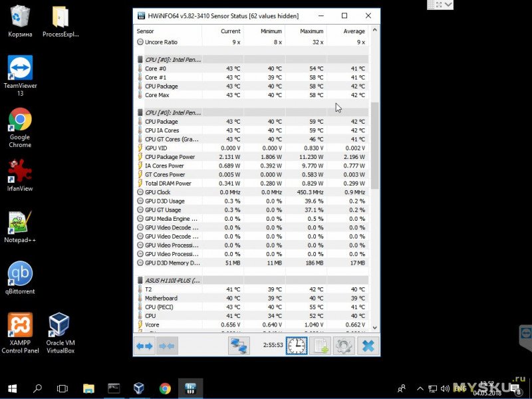Select the first CPU [#0]: Intel Pen... group header
The image size is (532, 399).
click(251, 60)
